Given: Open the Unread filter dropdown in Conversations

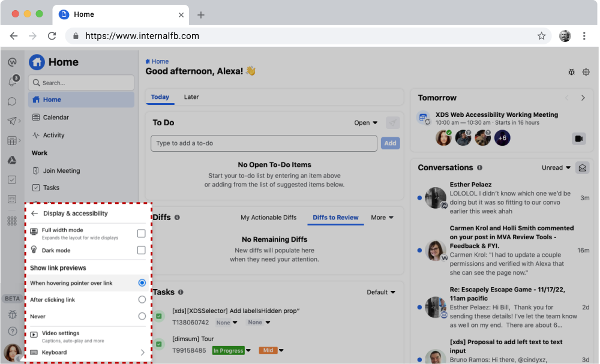Looking at the screenshot, I should point(556,168).
